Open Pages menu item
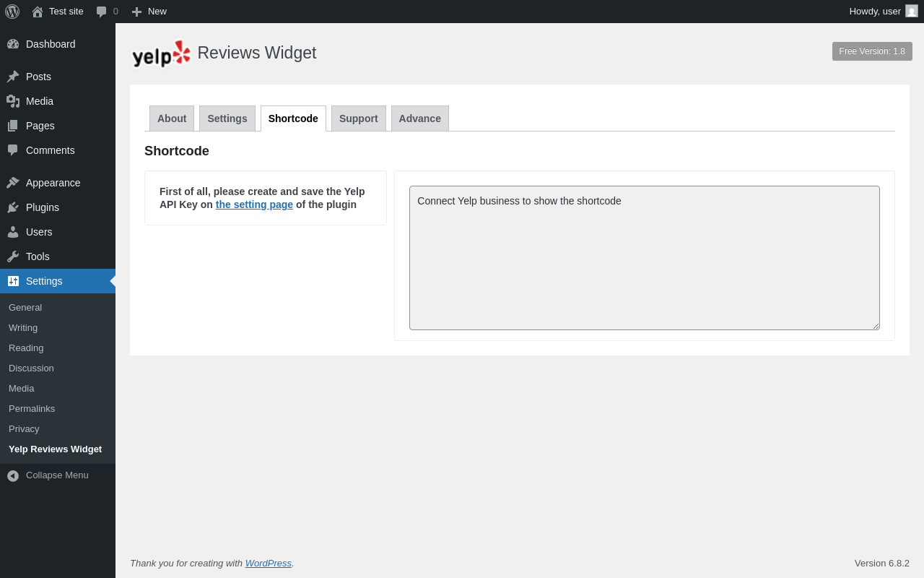The width and height of the screenshot is (924, 578). (58, 126)
